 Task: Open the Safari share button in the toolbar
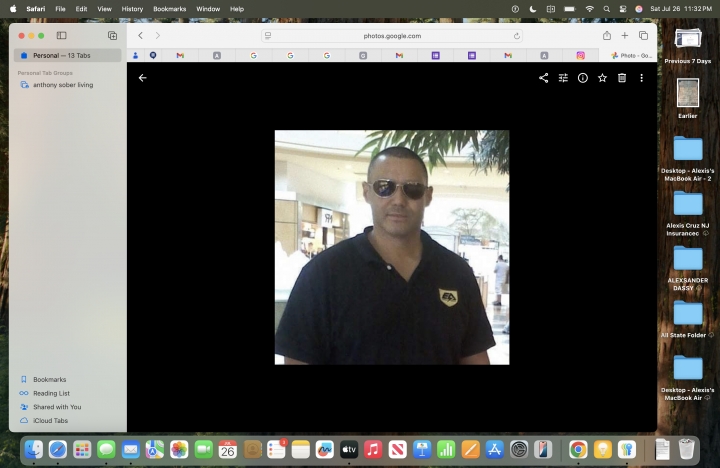click(x=606, y=35)
